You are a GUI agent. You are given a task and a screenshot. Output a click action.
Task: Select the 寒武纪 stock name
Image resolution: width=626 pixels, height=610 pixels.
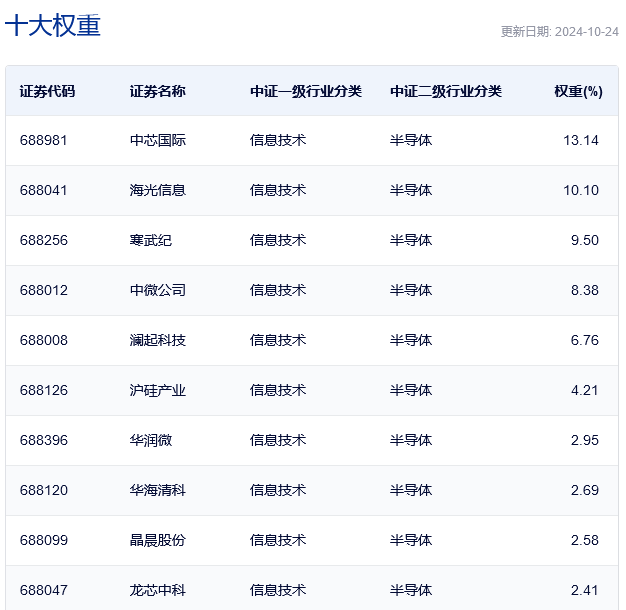pos(150,240)
